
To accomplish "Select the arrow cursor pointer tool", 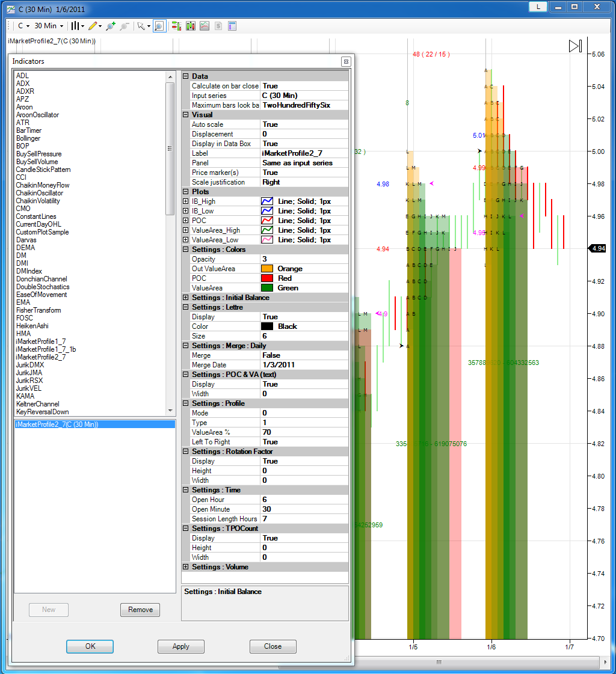I will (x=141, y=26).
